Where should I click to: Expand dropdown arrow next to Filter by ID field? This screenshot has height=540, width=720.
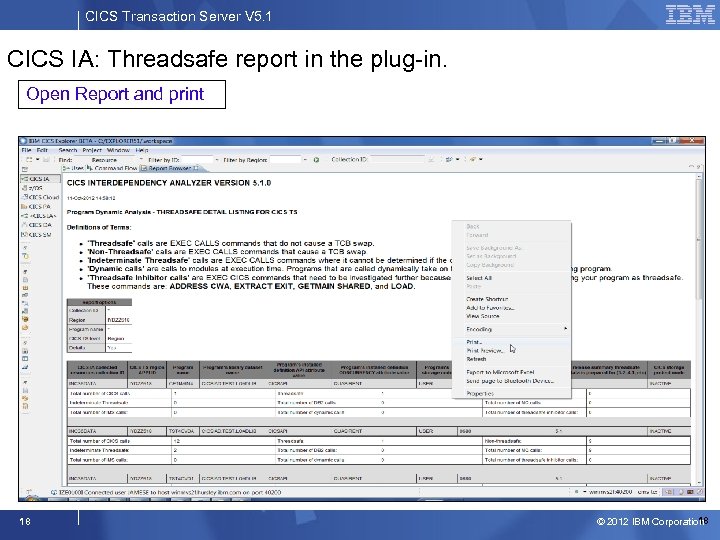(217, 160)
